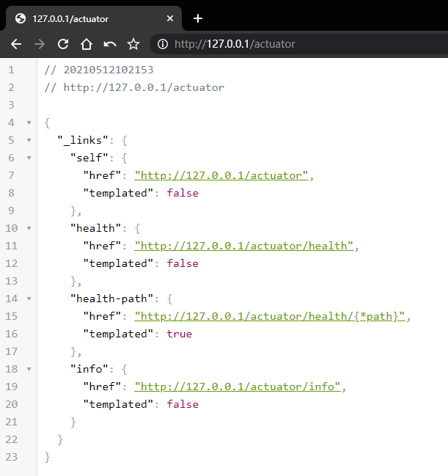The height and width of the screenshot is (476, 448).
Task: Open the actuator/health/{*path} link
Action: (x=270, y=316)
